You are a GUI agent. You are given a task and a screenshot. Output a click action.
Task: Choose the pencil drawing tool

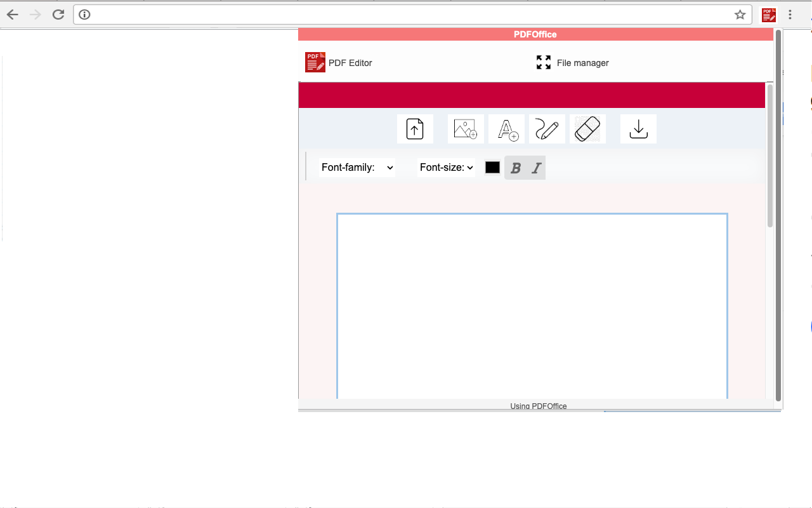pyautogui.click(x=547, y=129)
